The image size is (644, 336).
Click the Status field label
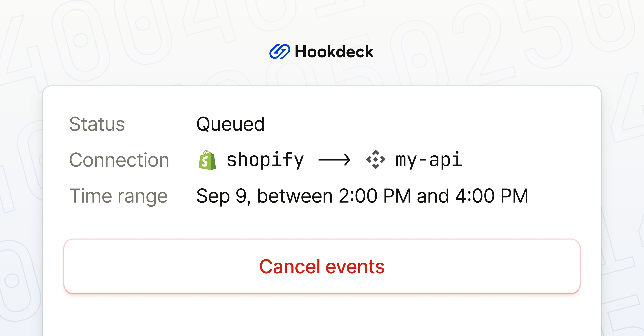coord(97,124)
